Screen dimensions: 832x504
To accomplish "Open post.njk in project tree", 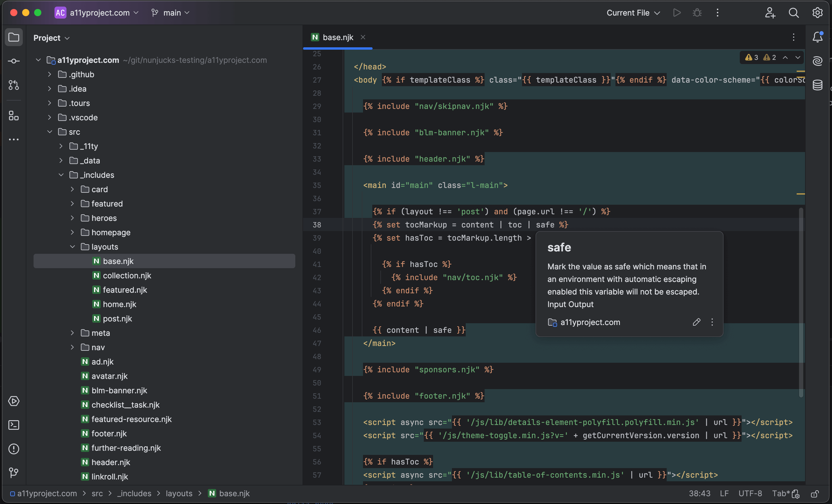I will click(117, 318).
